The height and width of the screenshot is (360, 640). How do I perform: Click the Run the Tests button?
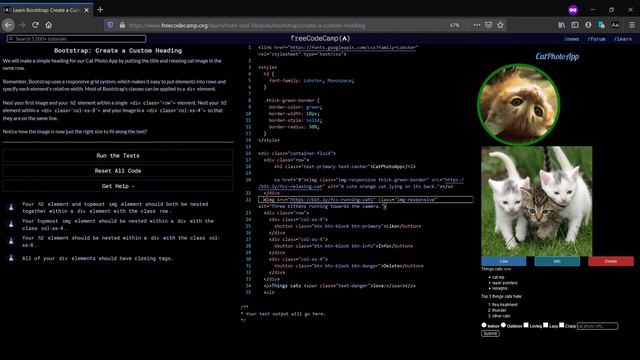coord(118,156)
